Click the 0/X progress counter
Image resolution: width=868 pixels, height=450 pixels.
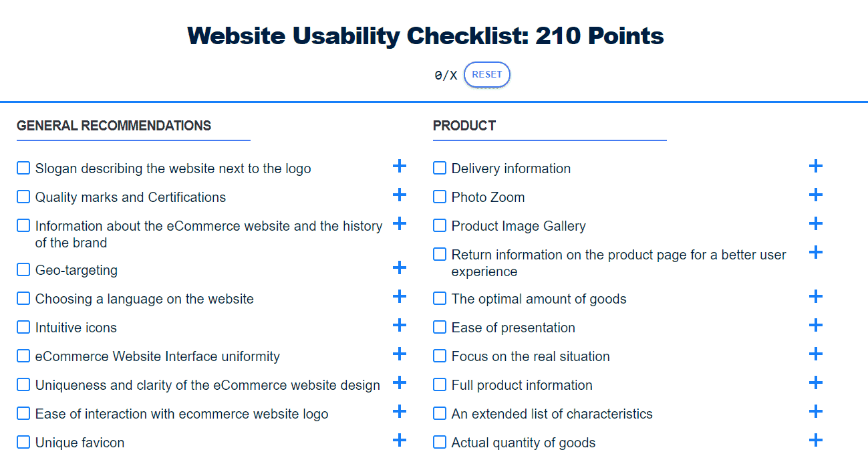pos(446,76)
